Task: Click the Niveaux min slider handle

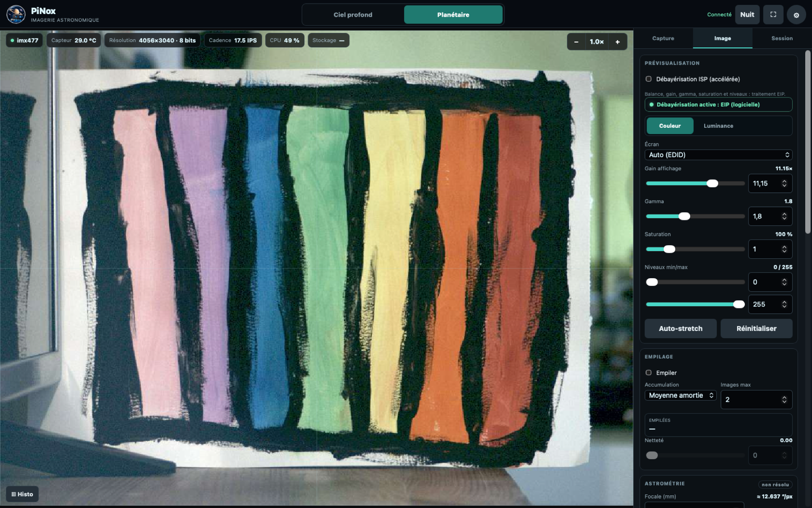Action: tap(652, 282)
